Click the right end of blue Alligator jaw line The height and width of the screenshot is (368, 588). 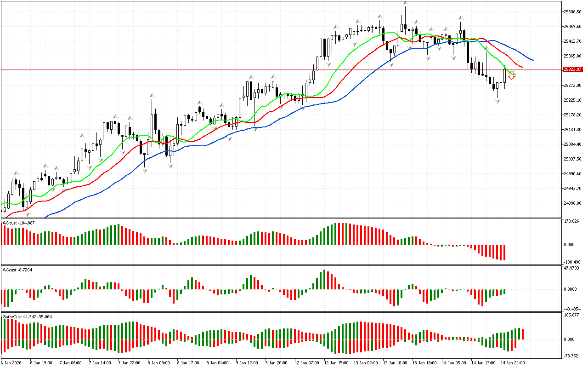[x=533, y=60]
